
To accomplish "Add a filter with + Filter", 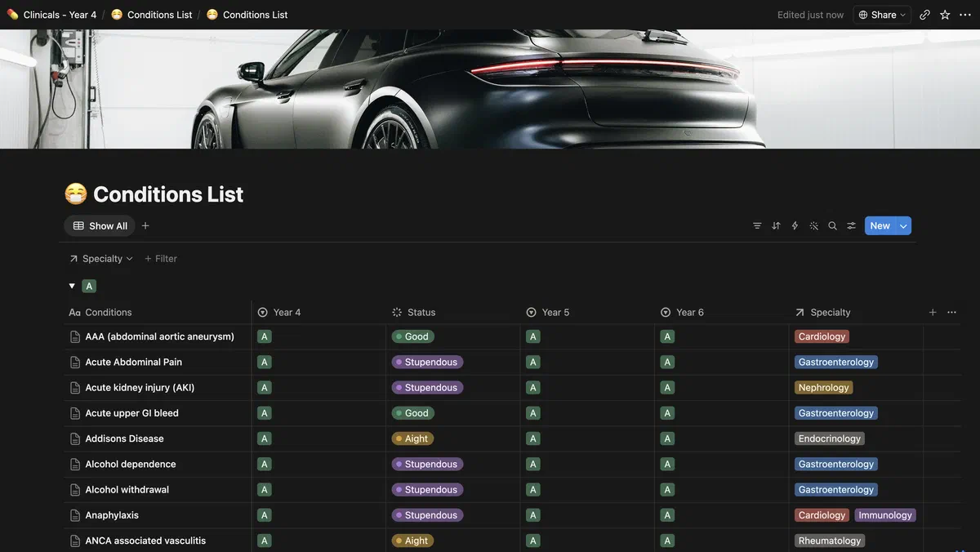I will pyautogui.click(x=161, y=259).
